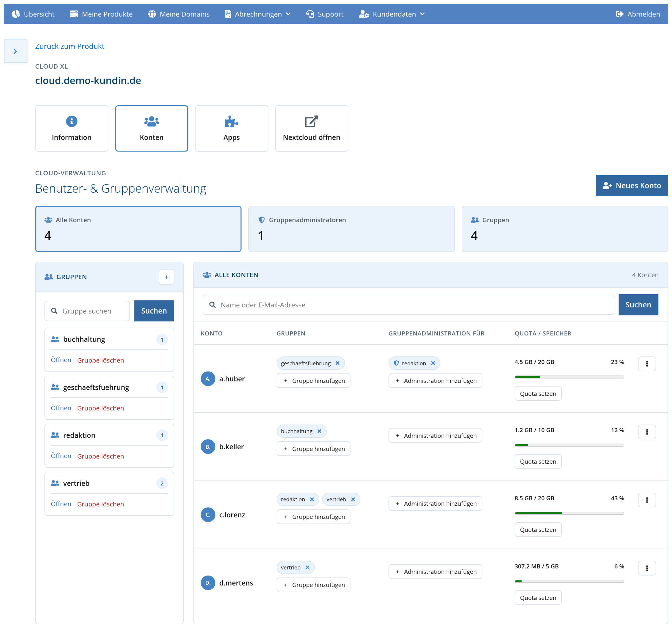Select the Alle Konten summary card
Viewport: 672px width, 628px height.
click(x=138, y=229)
